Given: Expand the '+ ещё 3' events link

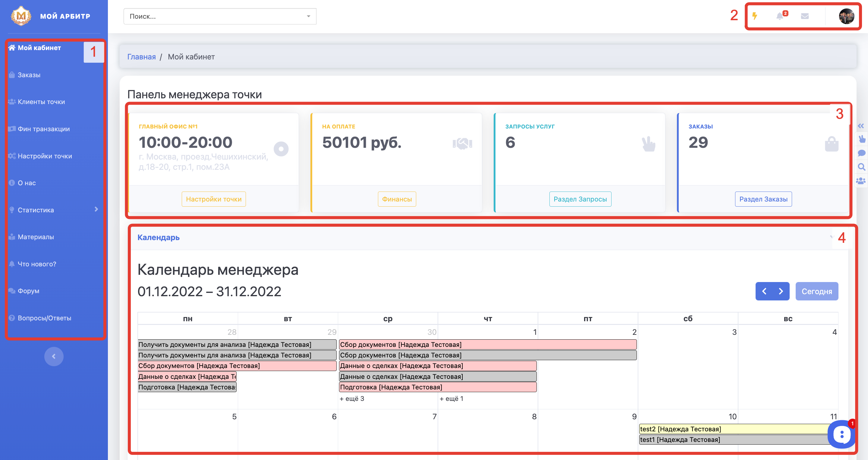Looking at the screenshot, I should [x=352, y=399].
